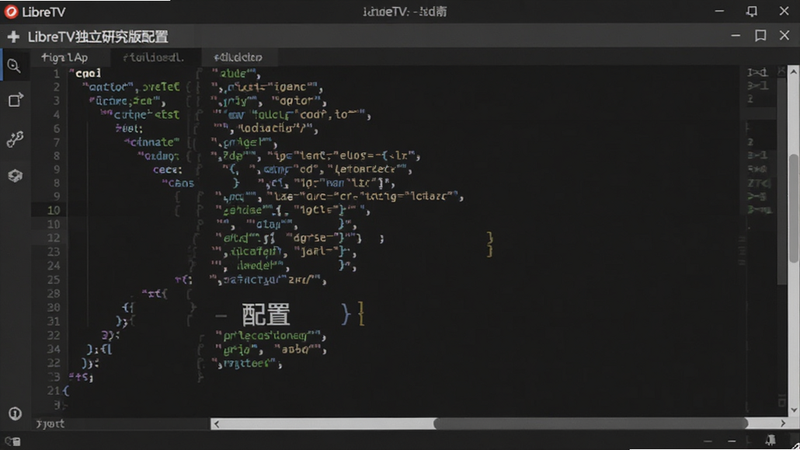Click the horizontal scrollbar left arrow
Viewport: 800px width, 450px height.
tap(217, 424)
